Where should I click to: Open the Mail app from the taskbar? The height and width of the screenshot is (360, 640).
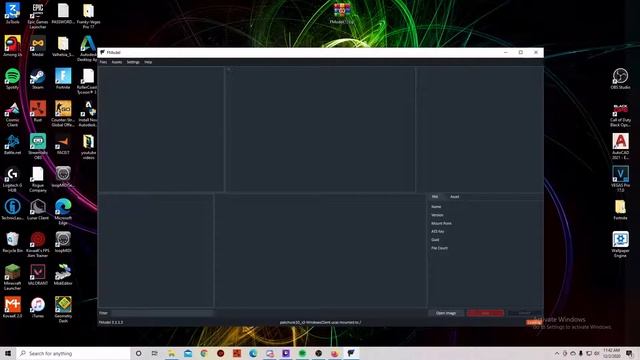coord(188,353)
